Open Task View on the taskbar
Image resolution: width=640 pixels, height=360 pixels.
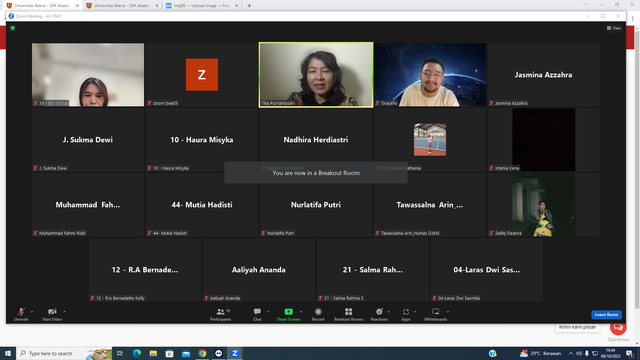[120, 353]
